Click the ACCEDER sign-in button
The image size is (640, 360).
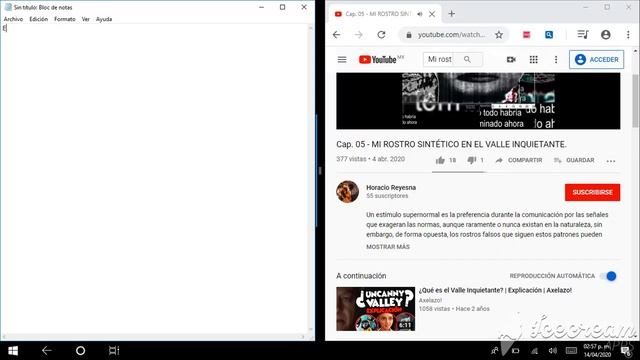coord(596,60)
